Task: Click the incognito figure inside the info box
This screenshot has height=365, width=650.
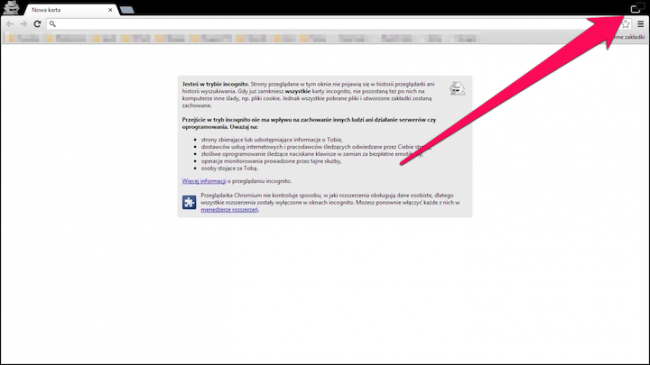Action: tap(457, 88)
